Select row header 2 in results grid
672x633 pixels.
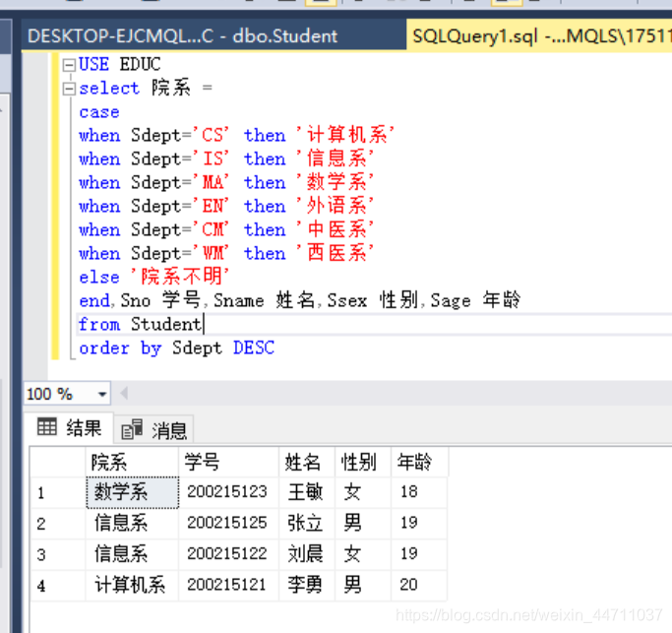[58, 523]
